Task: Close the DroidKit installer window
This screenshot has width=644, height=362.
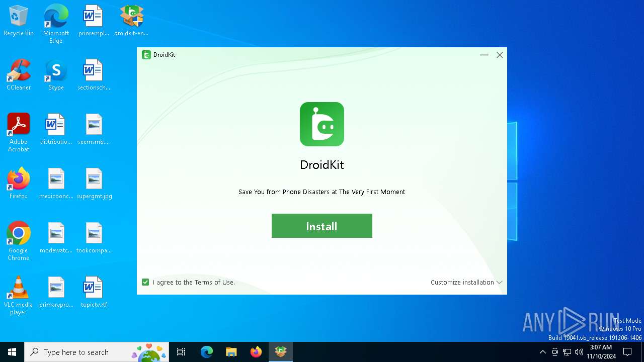Action: click(500, 55)
